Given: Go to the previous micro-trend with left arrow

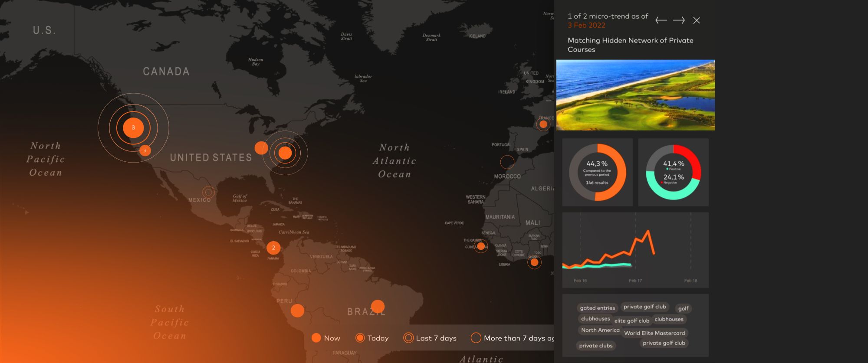Looking at the screenshot, I should [661, 20].
